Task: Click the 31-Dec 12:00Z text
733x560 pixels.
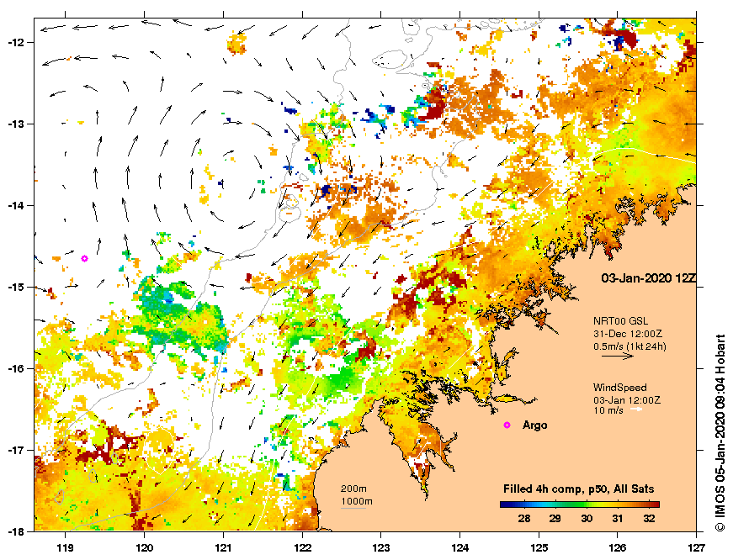Action: 627,334
